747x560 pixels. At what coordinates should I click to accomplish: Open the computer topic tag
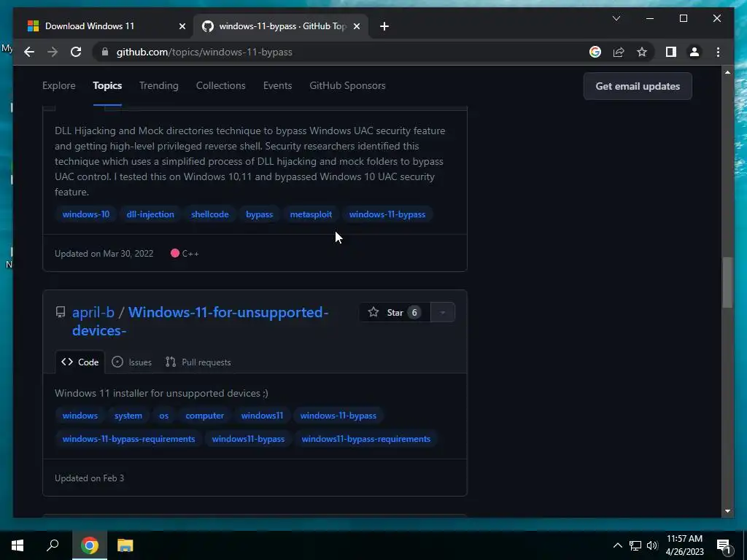(x=204, y=415)
